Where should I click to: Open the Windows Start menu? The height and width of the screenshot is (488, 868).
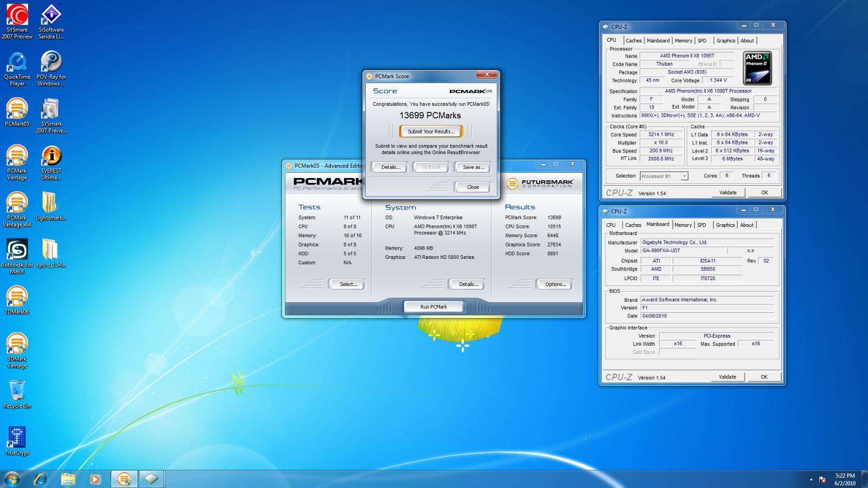[x=12, y=479]
